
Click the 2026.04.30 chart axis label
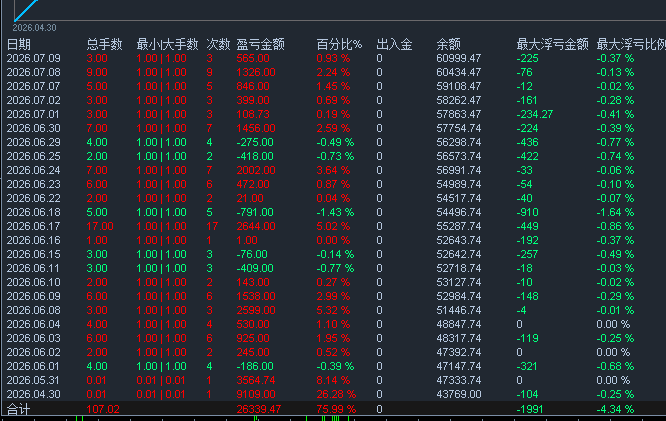coord(34,28)
